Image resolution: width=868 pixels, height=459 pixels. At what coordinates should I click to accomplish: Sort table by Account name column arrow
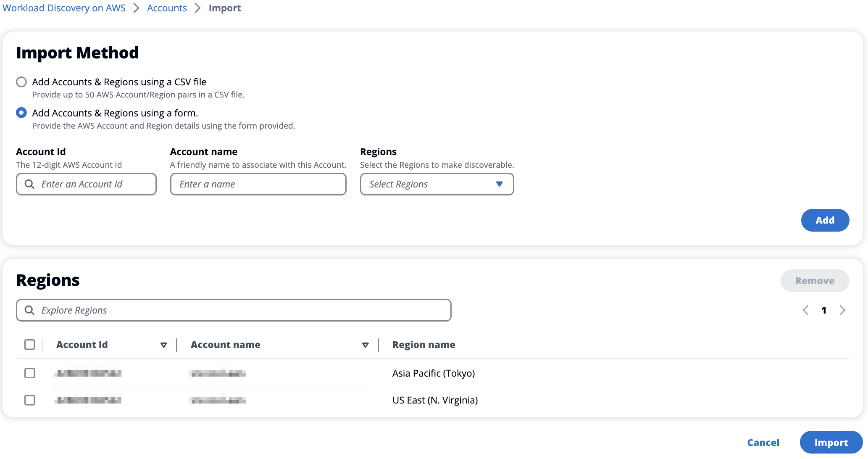tap(365, 345)
